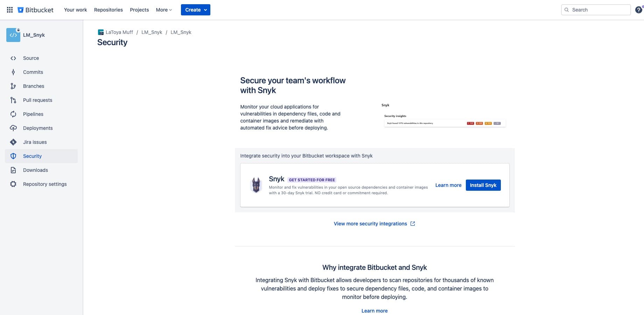Open the Create dropdown button

[196, 10]
